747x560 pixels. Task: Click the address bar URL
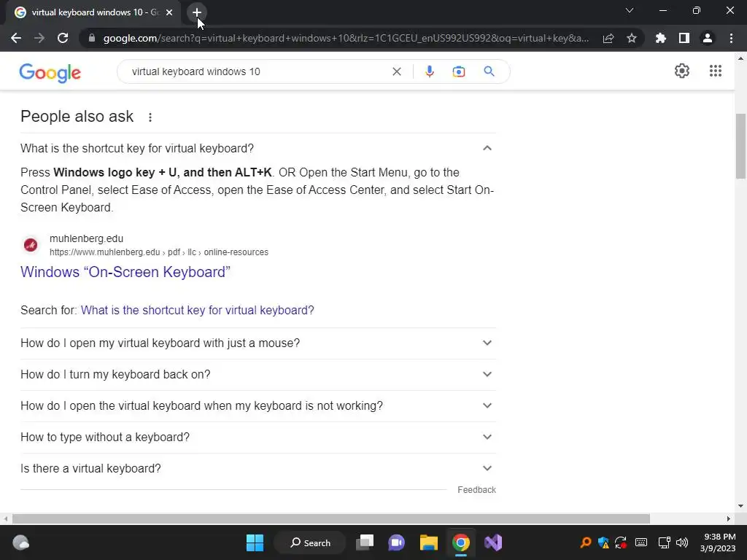(346, 38)
